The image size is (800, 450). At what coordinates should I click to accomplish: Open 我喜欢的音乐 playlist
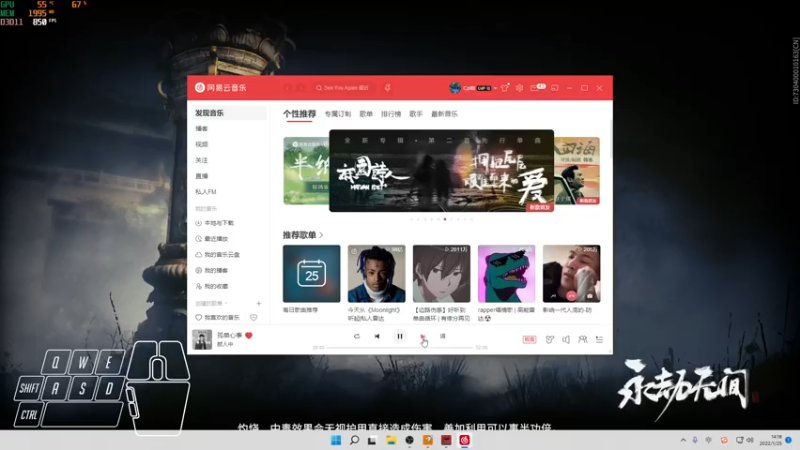(x=218, y=317)
